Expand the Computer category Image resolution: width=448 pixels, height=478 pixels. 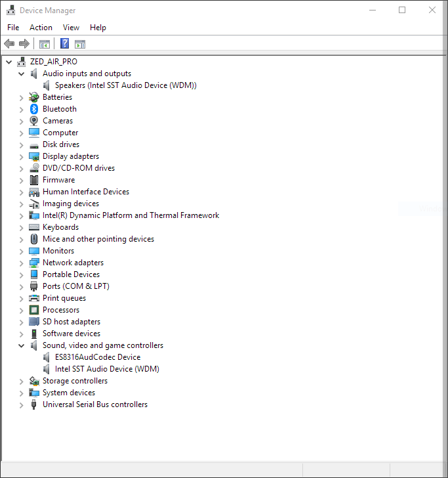(x=22, y=133)
